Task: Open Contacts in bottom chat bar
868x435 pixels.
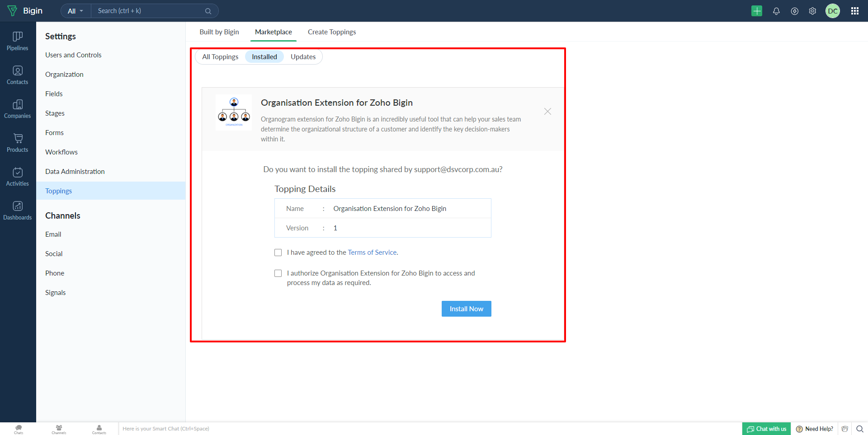Action: tap(99, 429)
